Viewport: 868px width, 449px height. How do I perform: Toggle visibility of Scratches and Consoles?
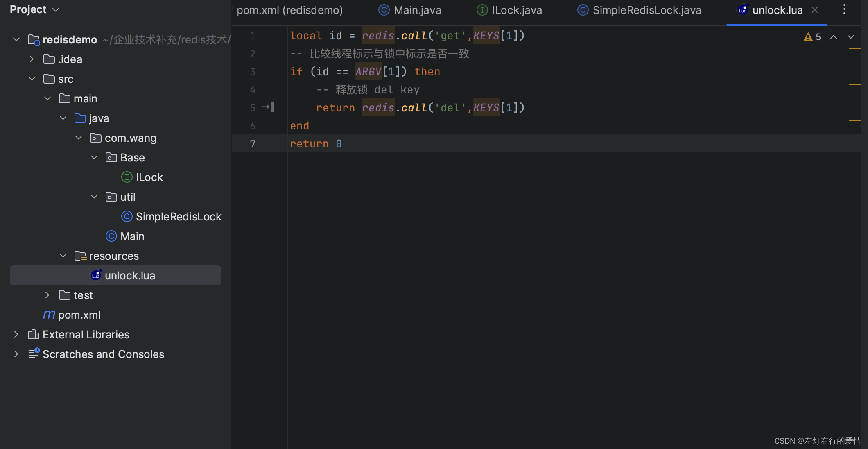[16, 354]
